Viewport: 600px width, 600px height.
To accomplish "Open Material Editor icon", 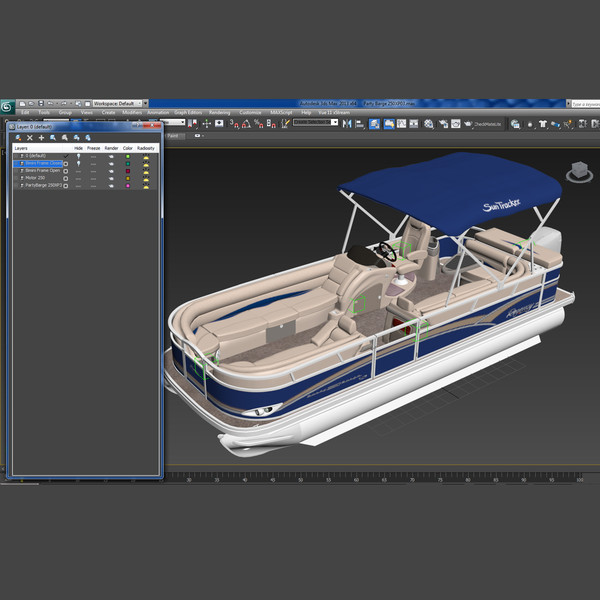I will point(429,124).
